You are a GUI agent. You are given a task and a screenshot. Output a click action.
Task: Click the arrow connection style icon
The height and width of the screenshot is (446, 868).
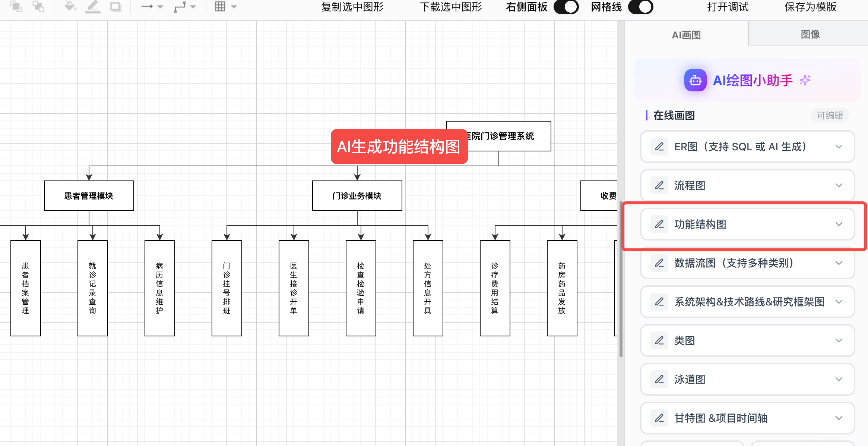click(x=148, y=6)
